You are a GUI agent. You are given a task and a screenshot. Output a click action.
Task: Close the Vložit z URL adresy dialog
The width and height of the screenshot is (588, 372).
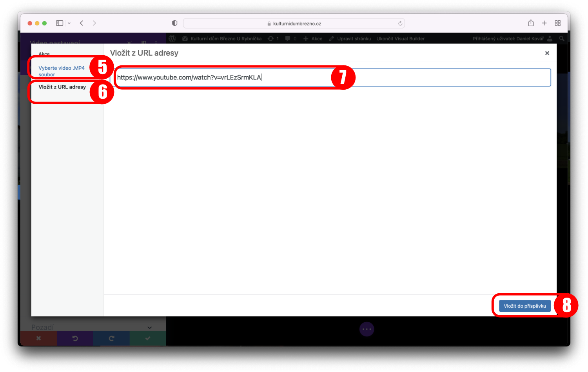pos(547,53)
